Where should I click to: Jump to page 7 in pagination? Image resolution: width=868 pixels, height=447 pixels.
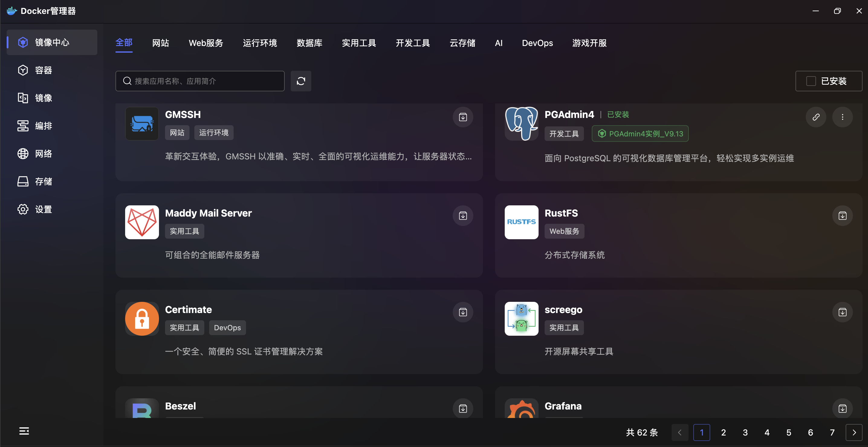832,432
